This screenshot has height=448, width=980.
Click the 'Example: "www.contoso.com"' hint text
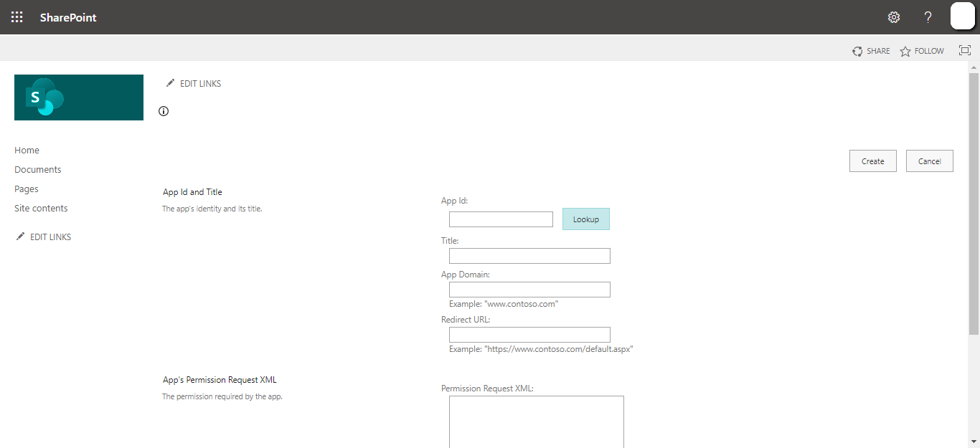coord(504,304)
